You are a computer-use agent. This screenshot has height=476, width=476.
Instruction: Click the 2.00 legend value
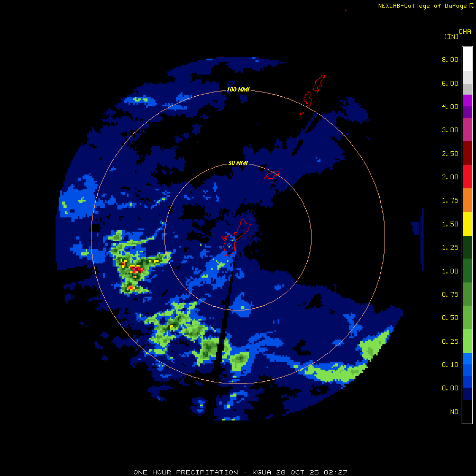coord(450,177)
